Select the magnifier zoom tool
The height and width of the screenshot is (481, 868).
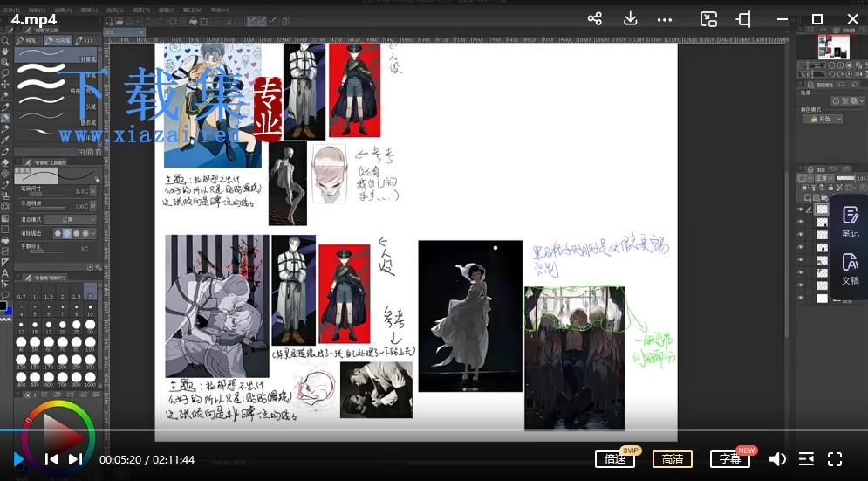coord(5,40)
